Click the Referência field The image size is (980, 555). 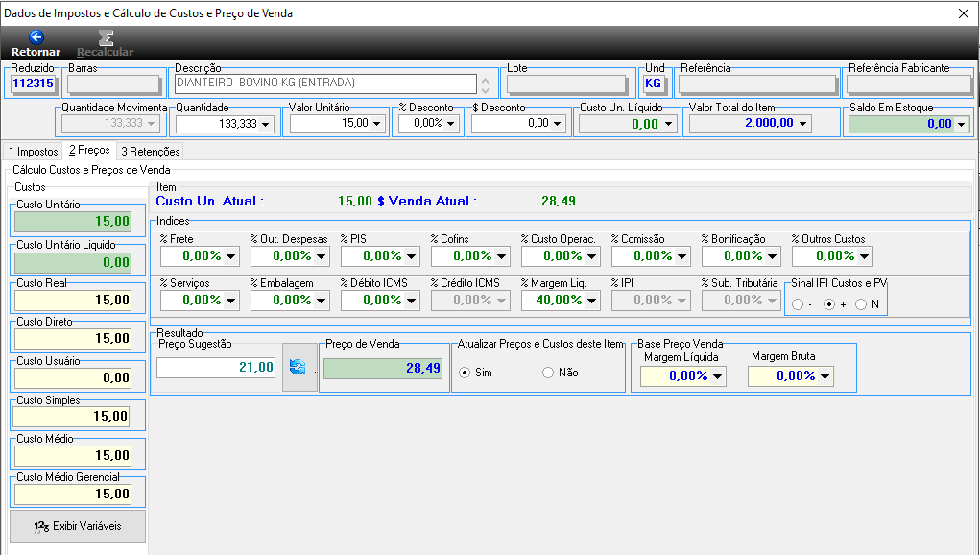[x=757, y=84]
